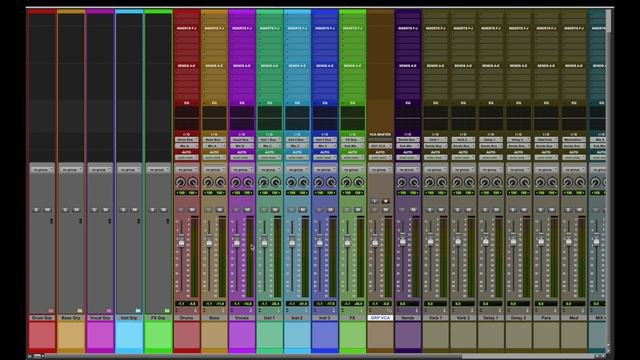Click the right pan knob on Inst 3
640x360 pixels.
pyautogui.click(x=331, y=182)
